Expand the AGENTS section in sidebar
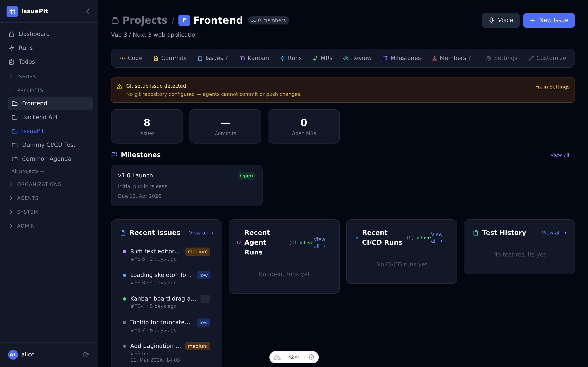Screen dimensions: 588x367 coord(11,198)
